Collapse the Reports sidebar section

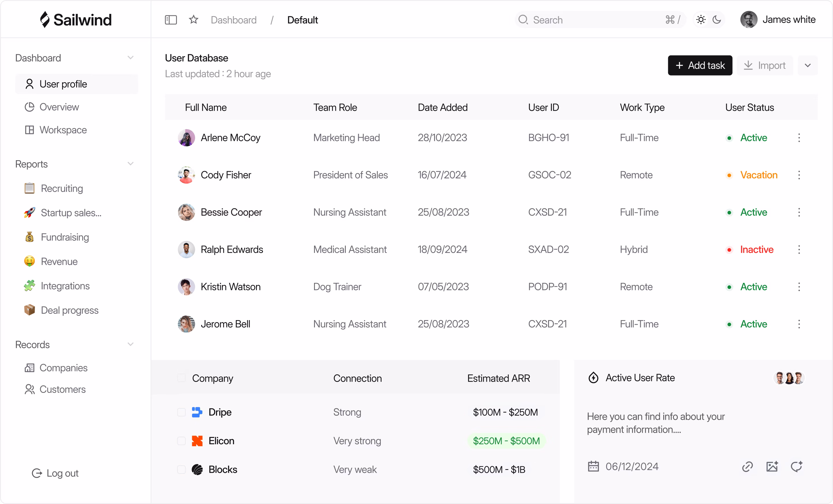(130, 164)
